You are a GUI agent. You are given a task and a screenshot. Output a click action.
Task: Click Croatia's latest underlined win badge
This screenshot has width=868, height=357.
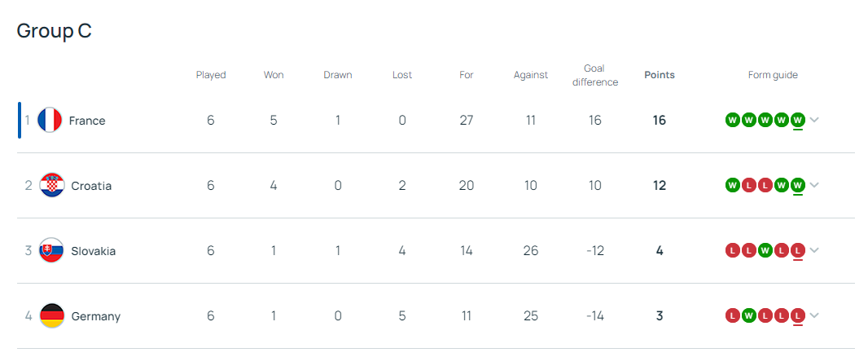798,185
